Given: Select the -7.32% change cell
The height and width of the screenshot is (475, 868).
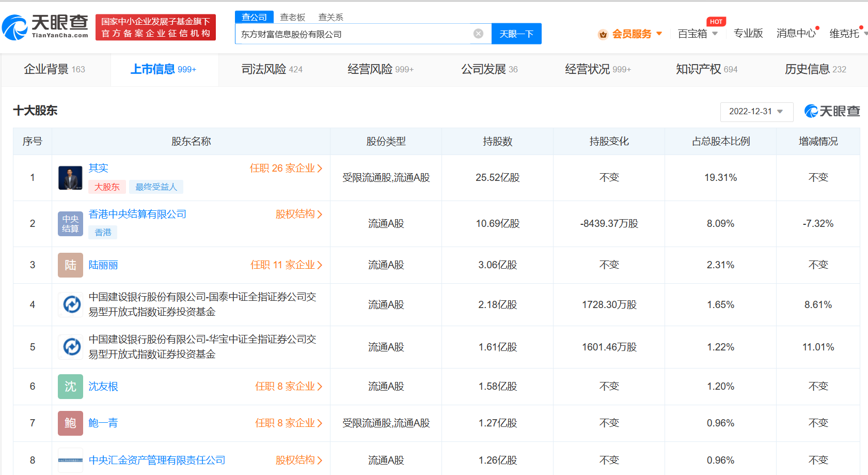Looking at the screenshot, I should pos(818,224).
